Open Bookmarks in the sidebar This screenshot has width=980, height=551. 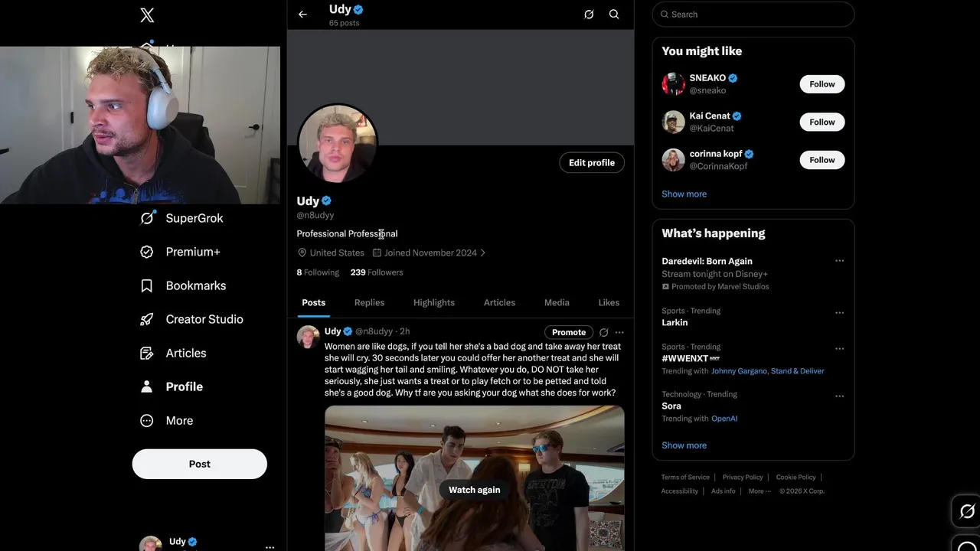coord(183,285)
